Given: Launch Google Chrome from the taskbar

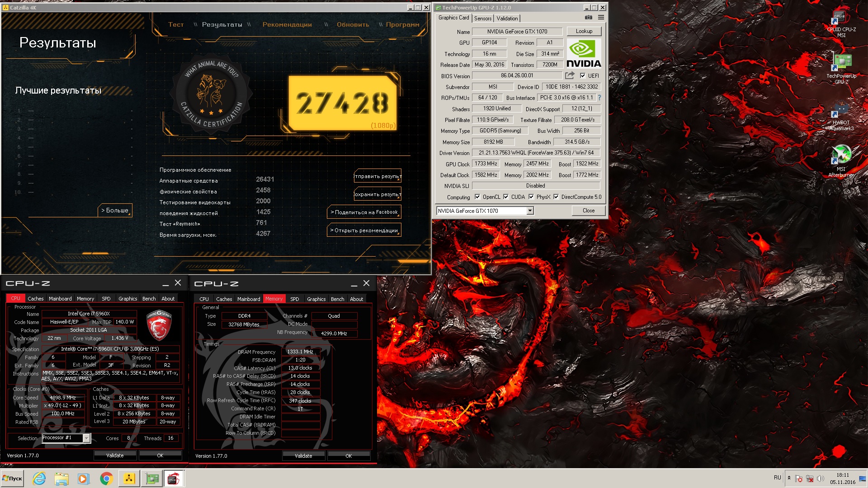Looking at the screenshot, I should coord(106,479).
